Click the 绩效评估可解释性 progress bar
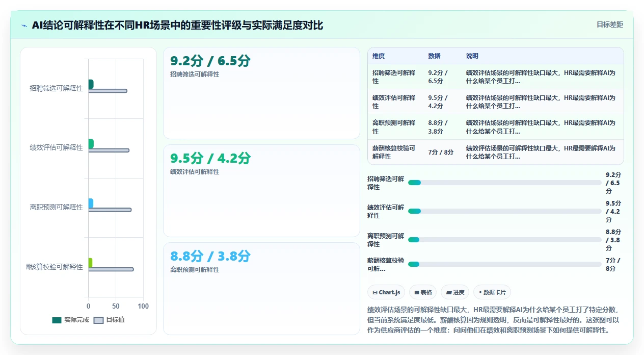The height and width of the screenshot is (355, 644). [x=505, y=211]
